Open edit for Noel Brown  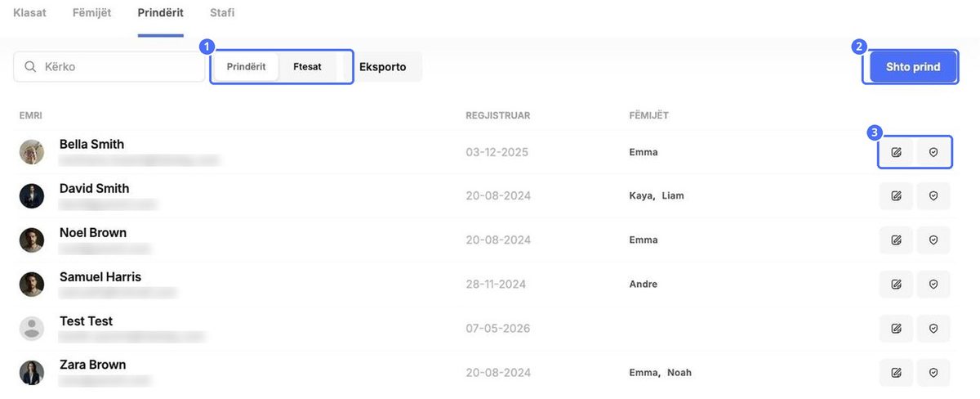(x=896, y=240)
